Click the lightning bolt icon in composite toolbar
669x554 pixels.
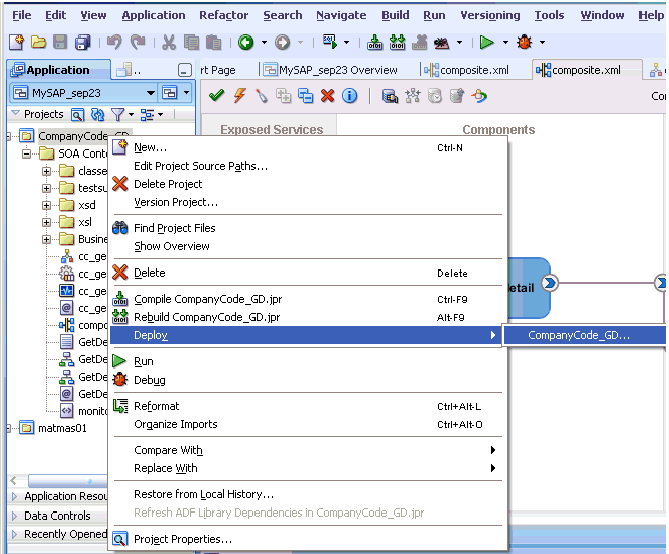click(x=240, y=96)
